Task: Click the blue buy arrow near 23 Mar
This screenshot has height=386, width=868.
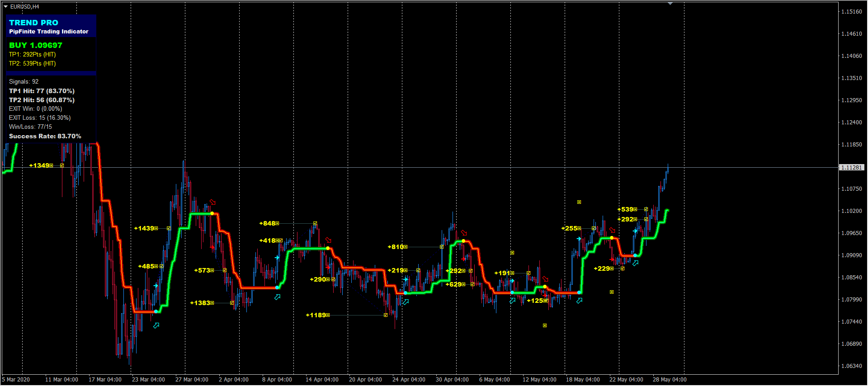Action: pos(156,325)
